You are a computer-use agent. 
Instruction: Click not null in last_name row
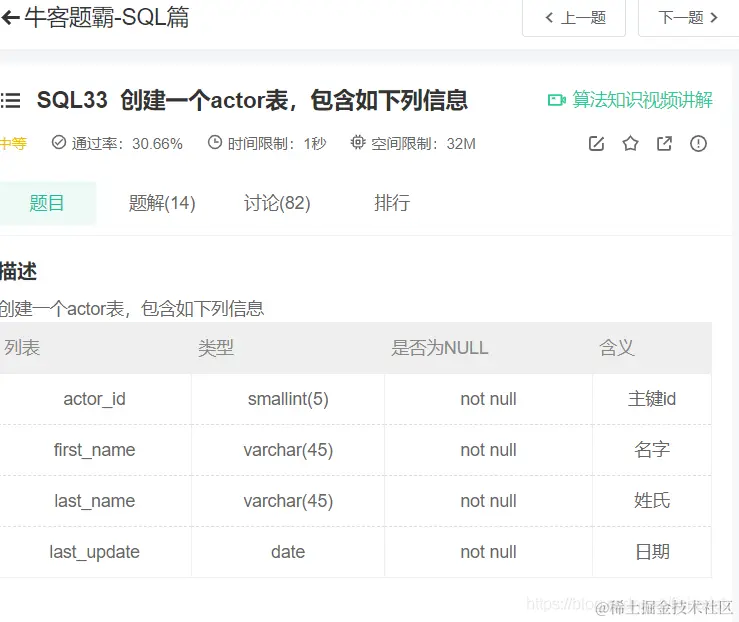tap(489, 501)
